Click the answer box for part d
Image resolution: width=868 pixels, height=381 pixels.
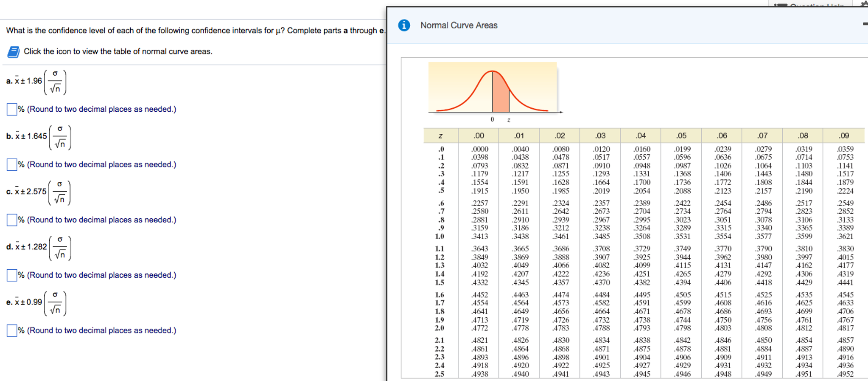point(12,275)
